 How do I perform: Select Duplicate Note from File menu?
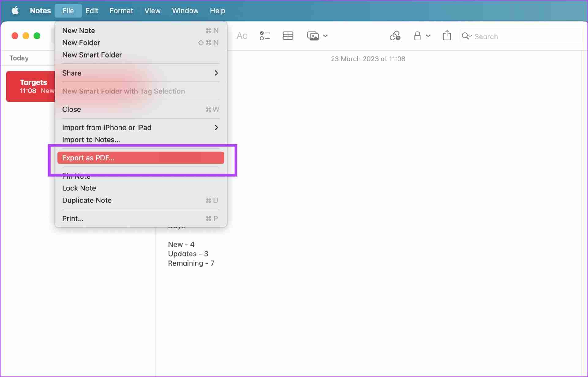pos(87,200)
